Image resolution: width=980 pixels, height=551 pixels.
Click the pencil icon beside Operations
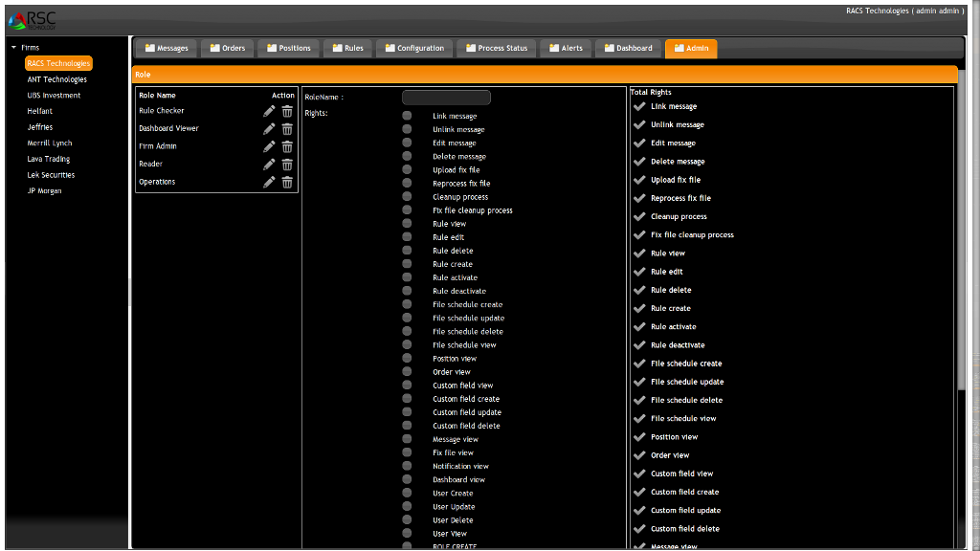click(269, 182)
